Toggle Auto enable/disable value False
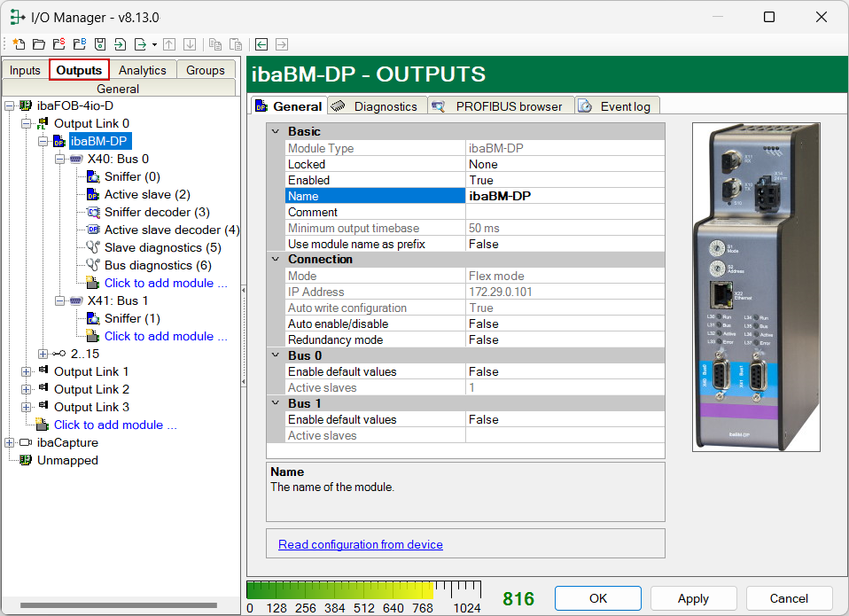 [x=565, y=324]
